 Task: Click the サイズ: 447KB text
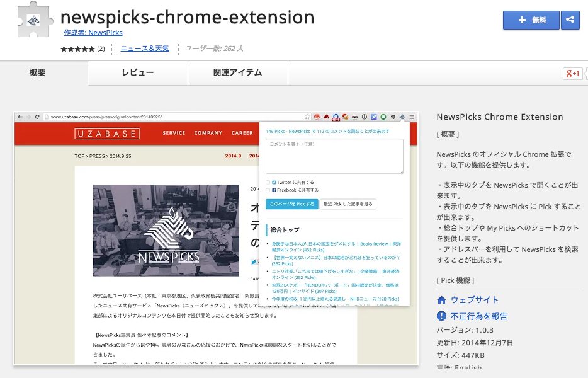coord(460,355)
